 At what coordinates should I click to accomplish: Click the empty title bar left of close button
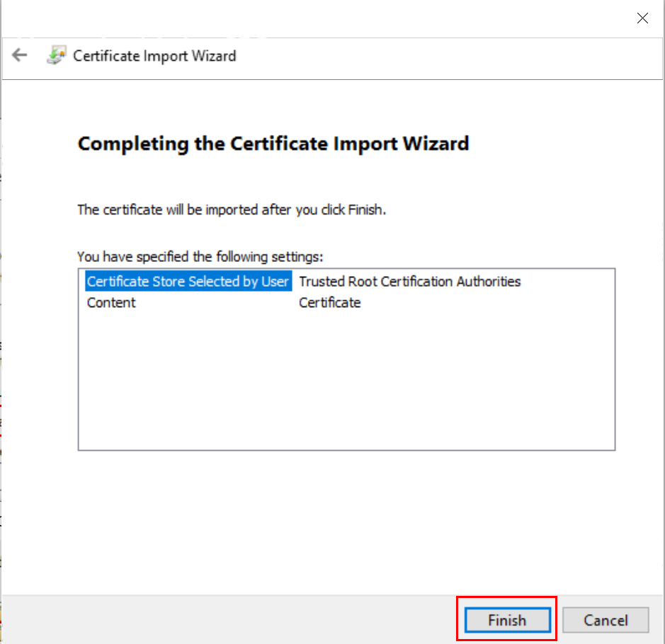[x=319, y=18]
